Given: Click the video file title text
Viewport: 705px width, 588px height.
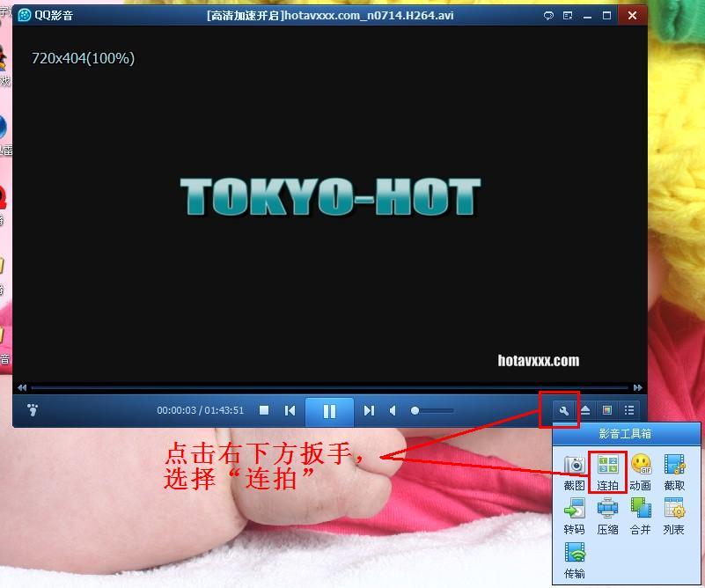Looking at the screenshot, I should (x=330, y=16).
